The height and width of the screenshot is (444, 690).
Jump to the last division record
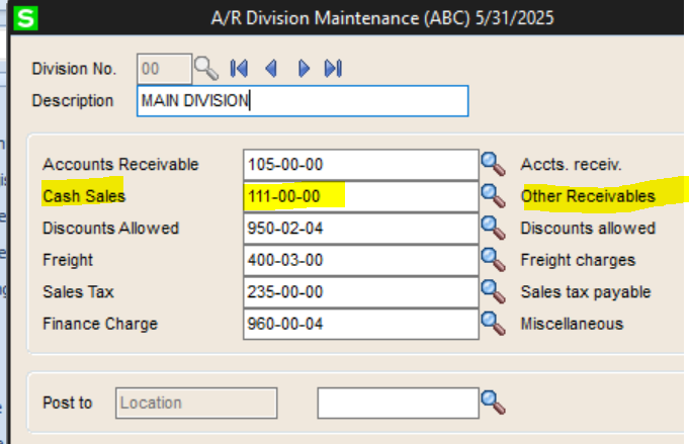pyautogui.click(x=333, y=69)
